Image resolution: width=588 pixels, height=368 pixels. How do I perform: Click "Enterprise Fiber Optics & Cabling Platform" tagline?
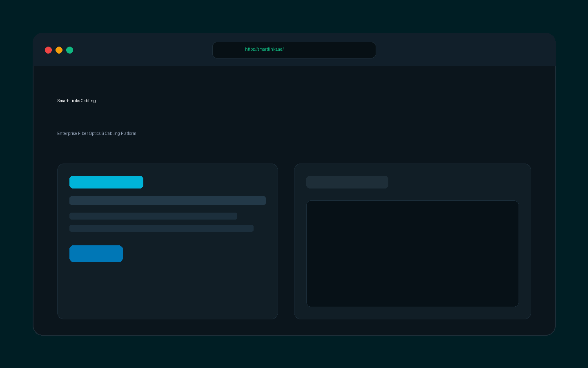click(97, 133)
